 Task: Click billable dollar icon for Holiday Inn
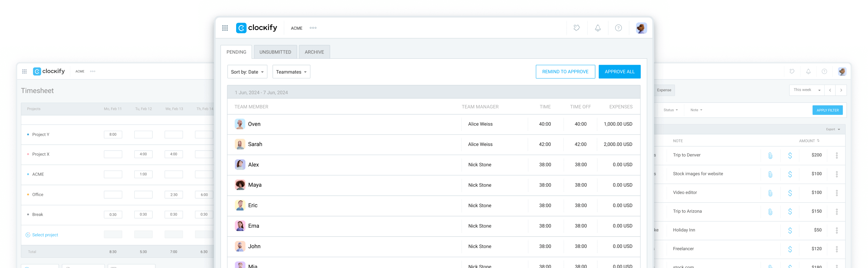(x=790, y=230)
